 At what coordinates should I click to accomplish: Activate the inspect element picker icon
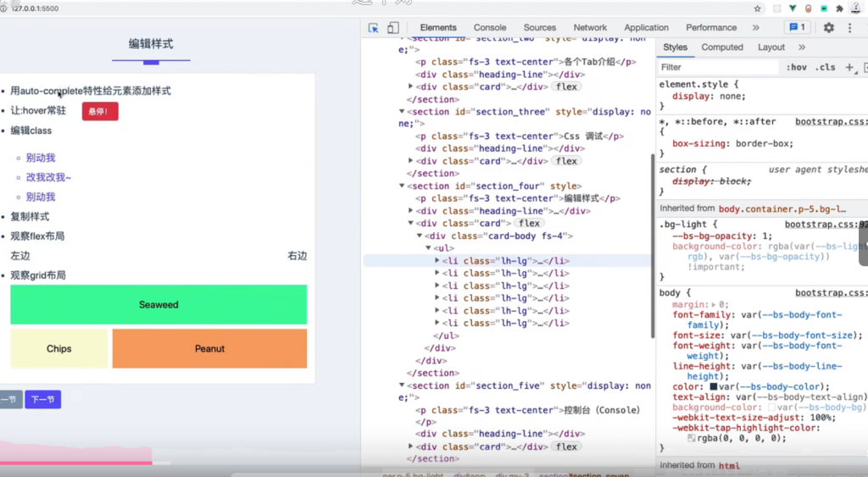coord(374,28)
